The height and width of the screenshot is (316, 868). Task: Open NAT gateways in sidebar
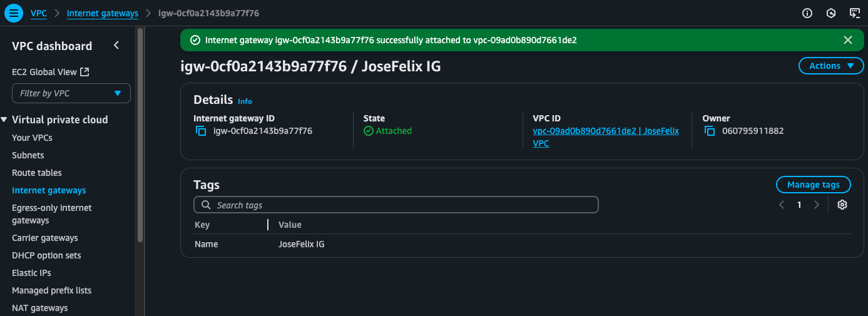click(40, 308)
